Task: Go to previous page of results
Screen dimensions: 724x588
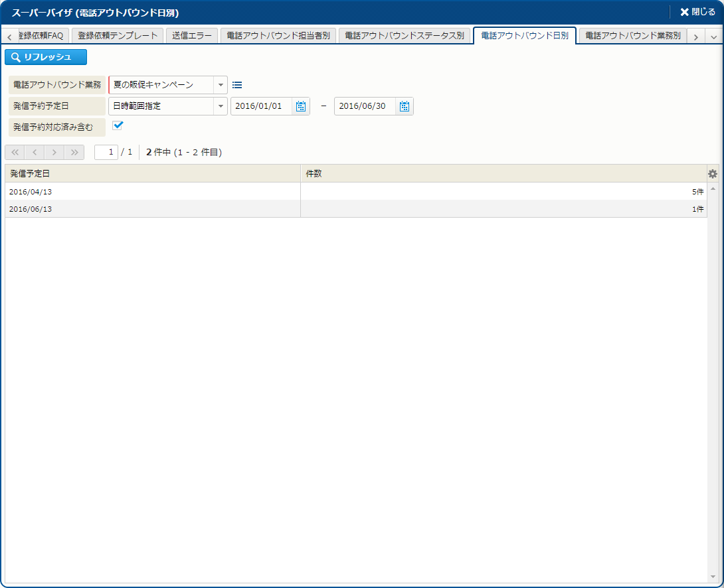Action: [x=35, y=152]
